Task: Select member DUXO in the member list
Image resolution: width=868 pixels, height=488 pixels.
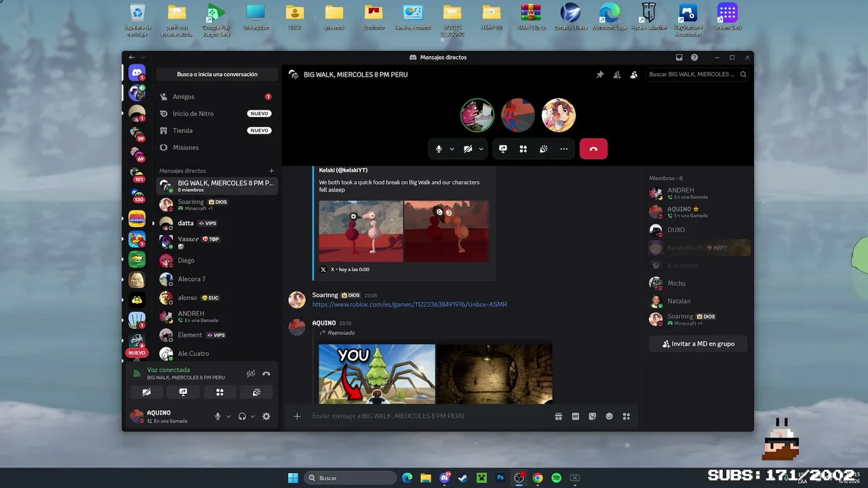Action: (x=700, y=230)
